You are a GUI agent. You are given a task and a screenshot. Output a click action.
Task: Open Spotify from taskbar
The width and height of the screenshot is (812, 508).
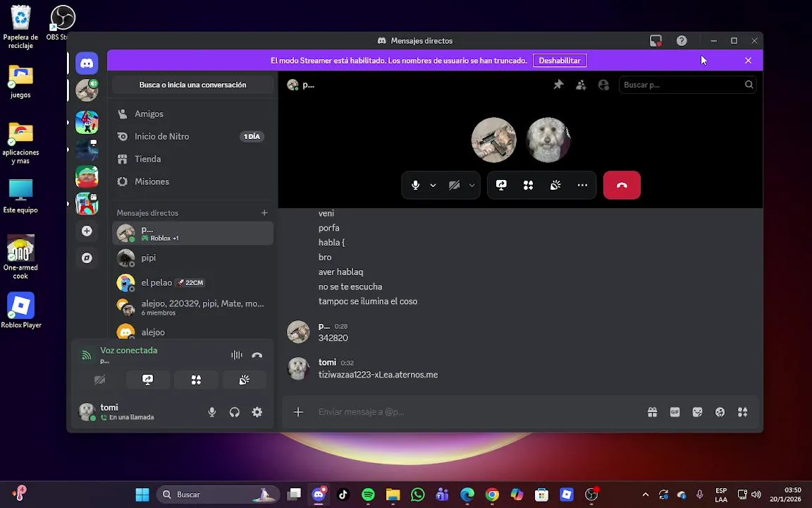pyautogui.click(x=368, y=495)
